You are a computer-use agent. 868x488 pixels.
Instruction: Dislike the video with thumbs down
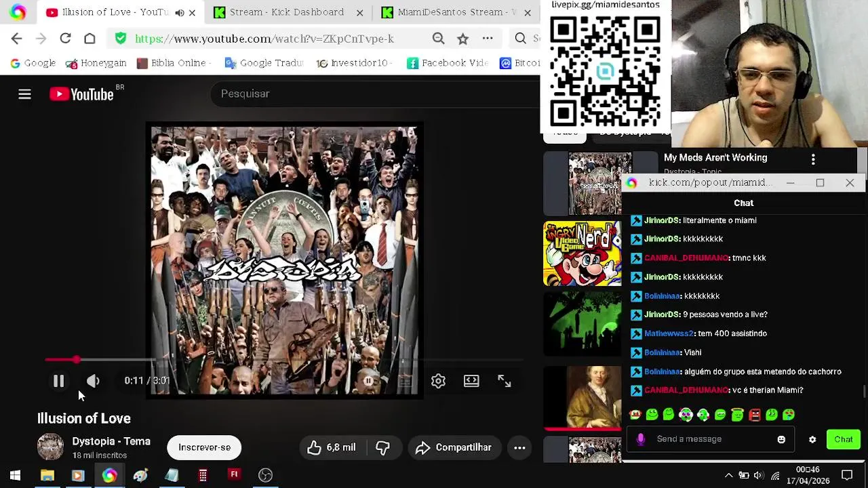[382, 447]
